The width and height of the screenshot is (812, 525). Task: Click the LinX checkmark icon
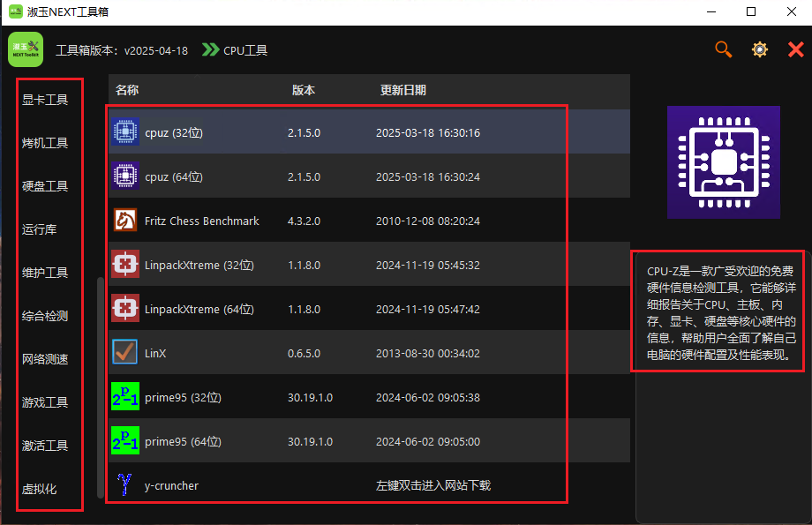125,353
